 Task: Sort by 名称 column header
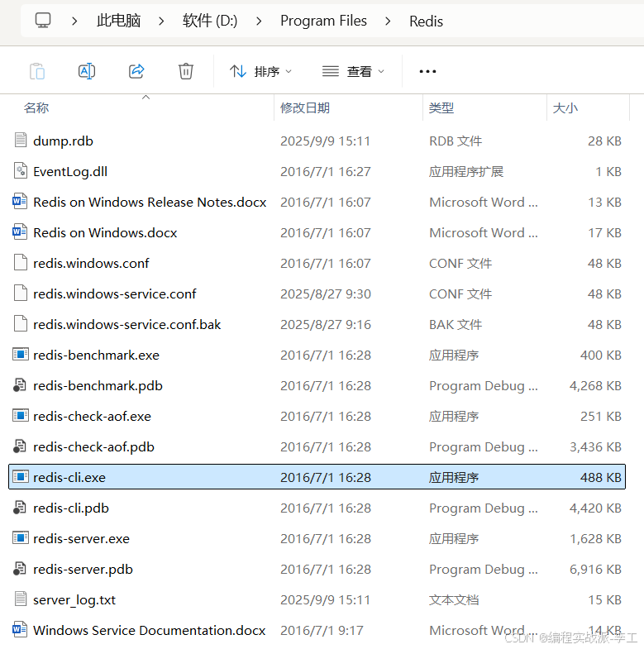click(x=36, y=108)
